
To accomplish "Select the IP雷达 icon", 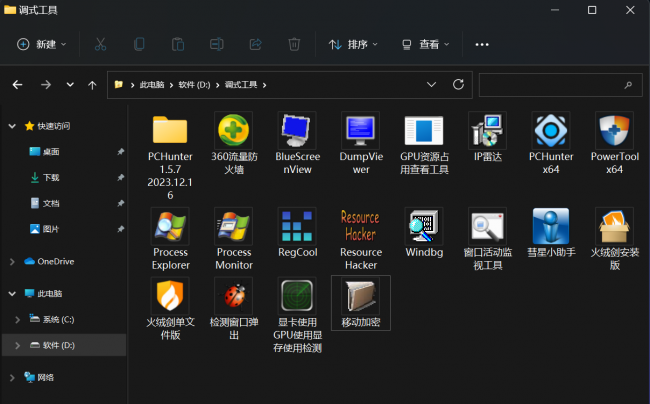I will 488,131.
